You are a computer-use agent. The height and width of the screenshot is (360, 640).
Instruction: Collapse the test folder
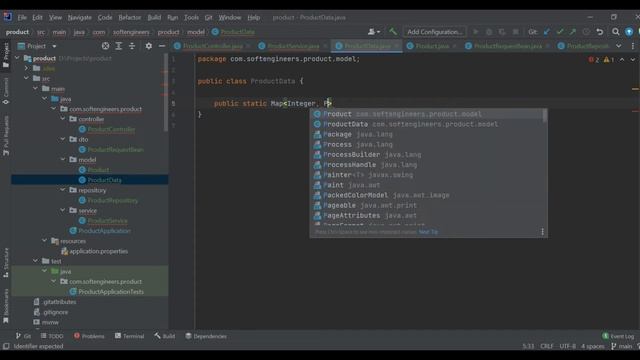(36, 261)
